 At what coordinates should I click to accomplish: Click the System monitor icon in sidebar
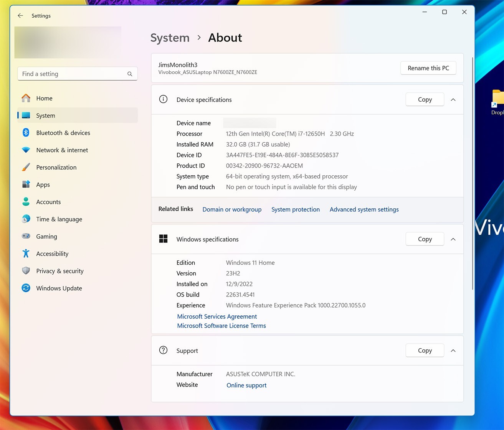(26, 115)
